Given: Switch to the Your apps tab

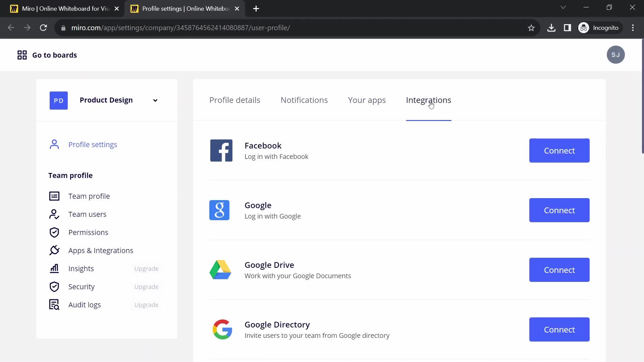Looking at the screenshot, I should (x=367, y=100).
